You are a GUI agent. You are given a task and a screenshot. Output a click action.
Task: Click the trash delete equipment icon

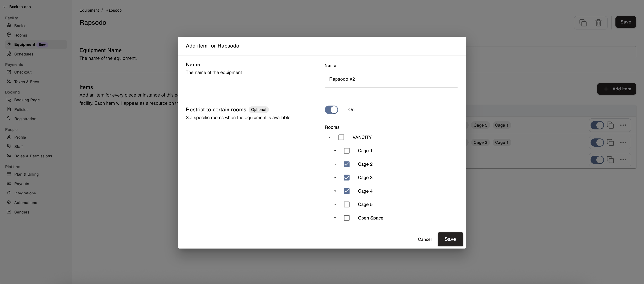598,23
